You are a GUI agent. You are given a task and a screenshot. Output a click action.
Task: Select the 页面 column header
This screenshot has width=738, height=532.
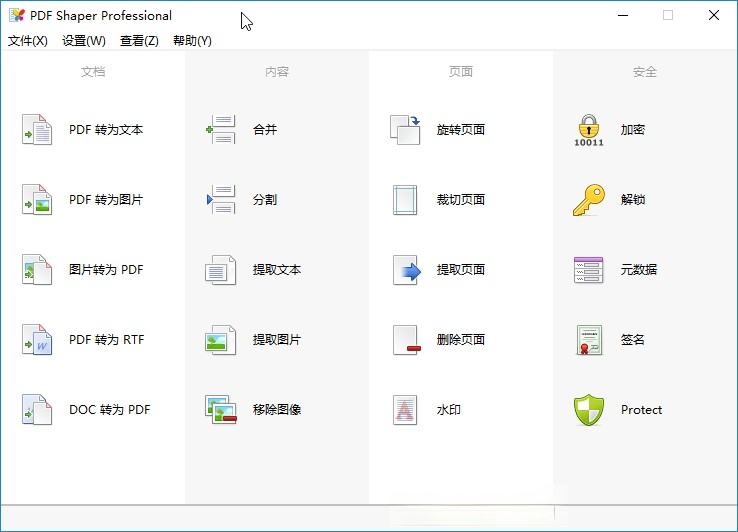click(460, 72)
